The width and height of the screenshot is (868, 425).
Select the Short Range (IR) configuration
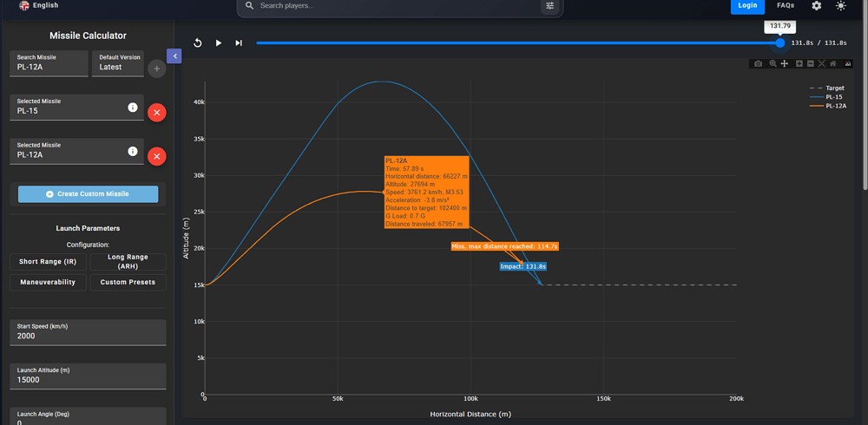click(x=48, y=262)
